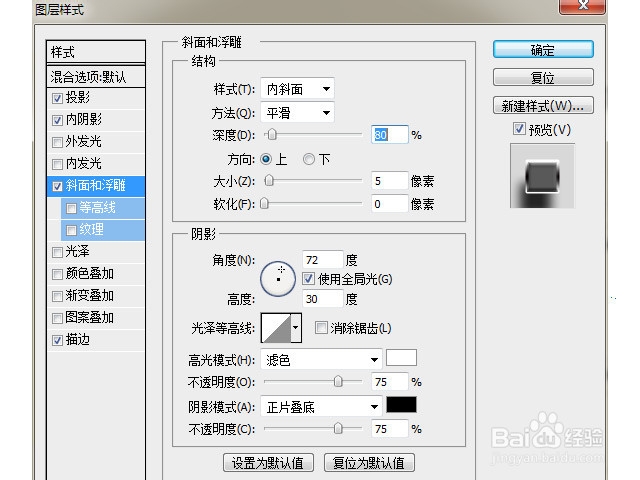Click the highlight 不透明度(O) slider handle
Image resolution: width=640 pixels, height=480 pixels.
[x=338, y=382]
